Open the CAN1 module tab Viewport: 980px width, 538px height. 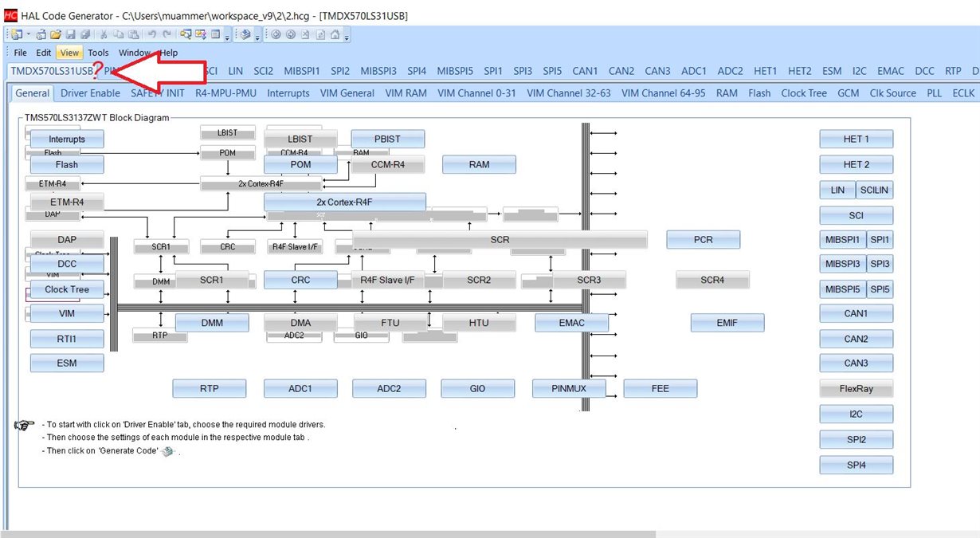(585, 71)
